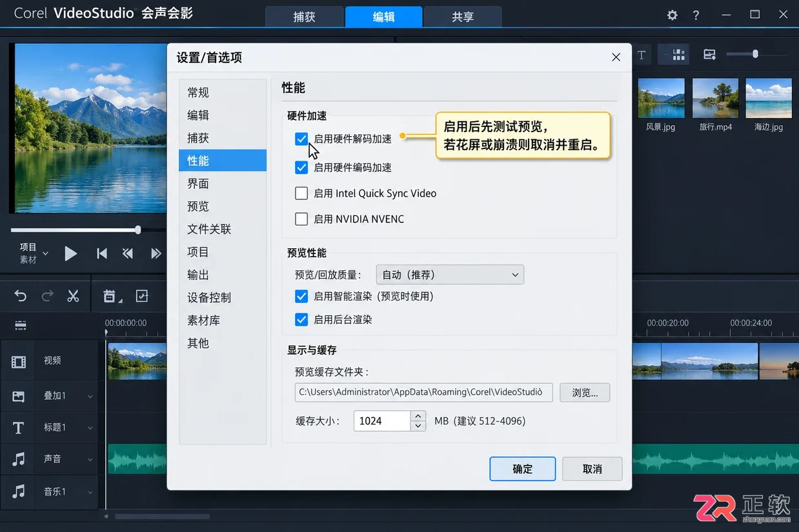Select 素材库 in settings sidebar

[x=223, y=320]
